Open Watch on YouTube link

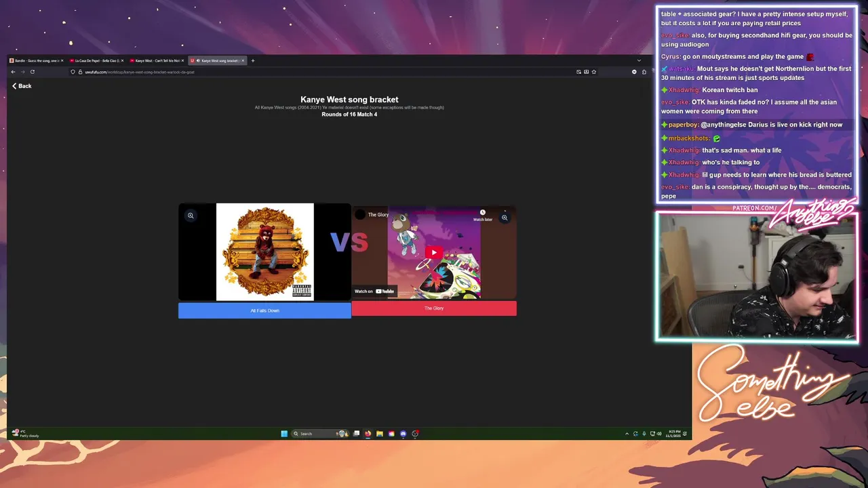click(374, 291)
